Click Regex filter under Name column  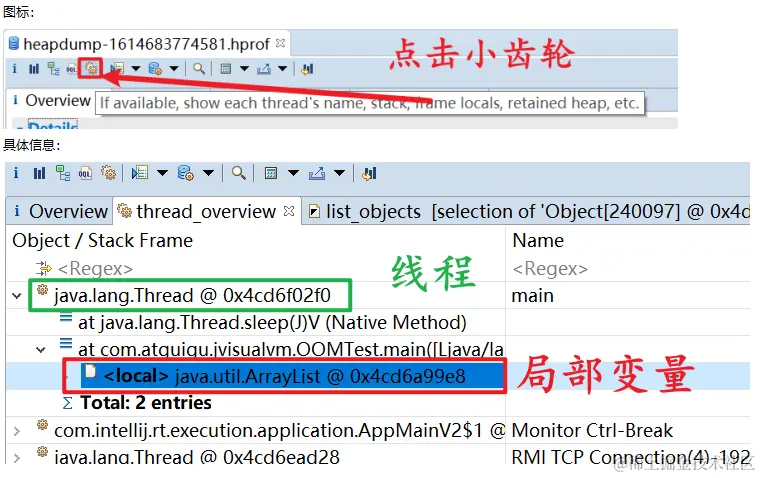[x=550, y=268]
